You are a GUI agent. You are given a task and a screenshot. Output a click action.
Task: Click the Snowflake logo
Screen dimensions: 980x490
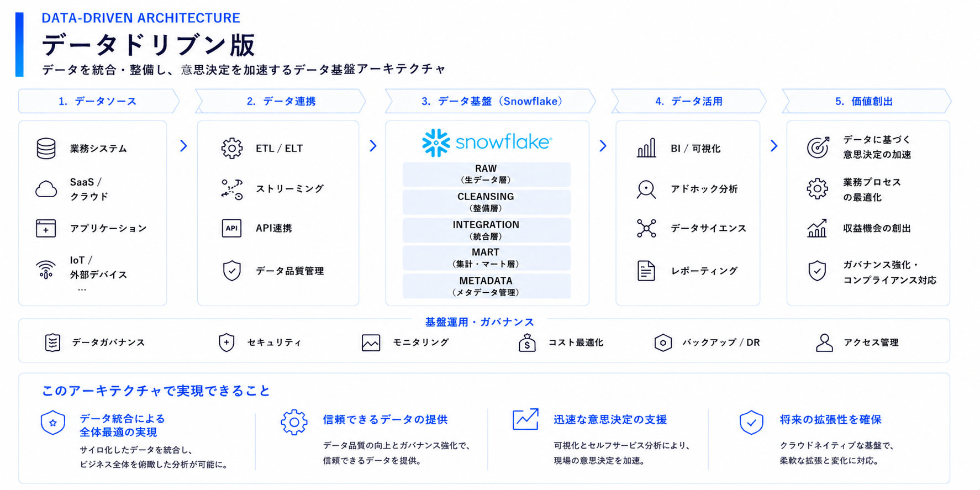[x=487, y=143]
